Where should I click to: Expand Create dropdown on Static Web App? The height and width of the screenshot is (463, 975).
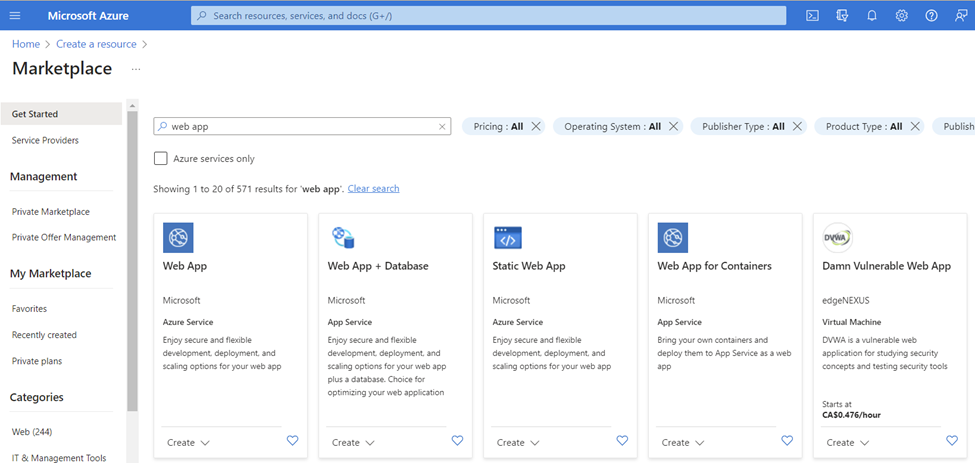coord(518,442)
